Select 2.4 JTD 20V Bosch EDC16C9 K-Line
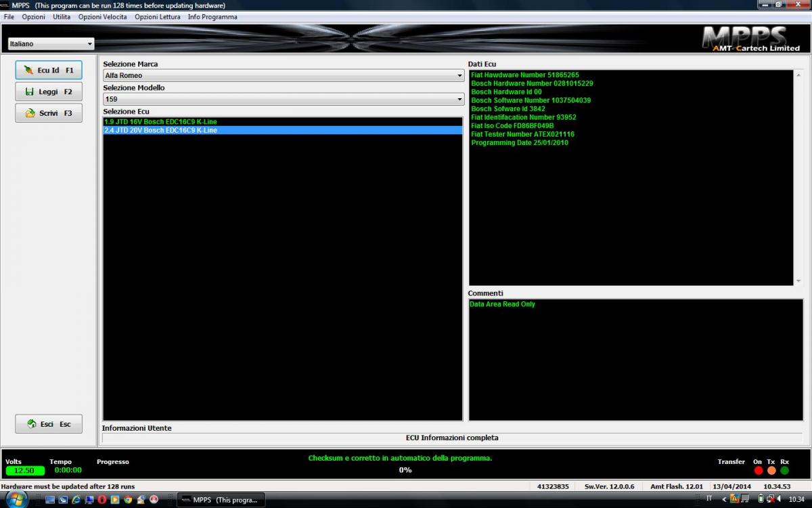The image size is (812, 508). pos(283,130)
